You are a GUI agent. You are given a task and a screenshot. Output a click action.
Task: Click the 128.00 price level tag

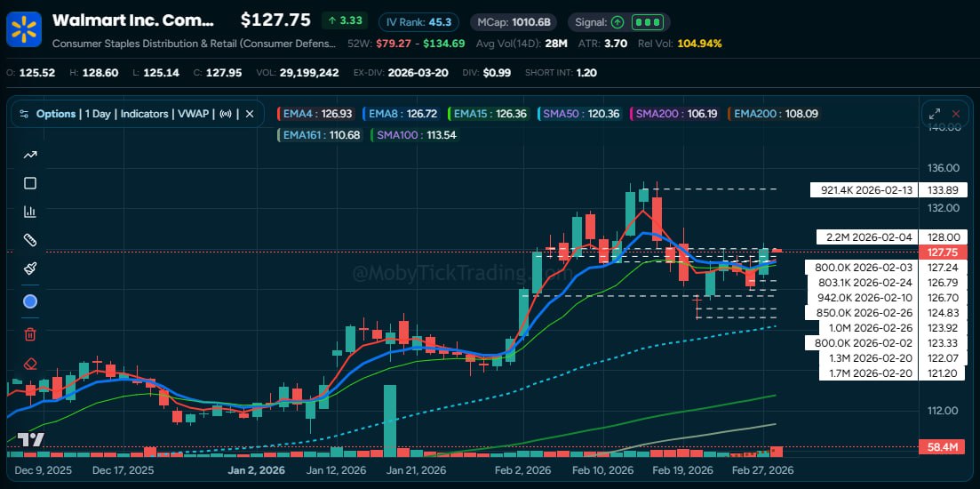point(943,237)
